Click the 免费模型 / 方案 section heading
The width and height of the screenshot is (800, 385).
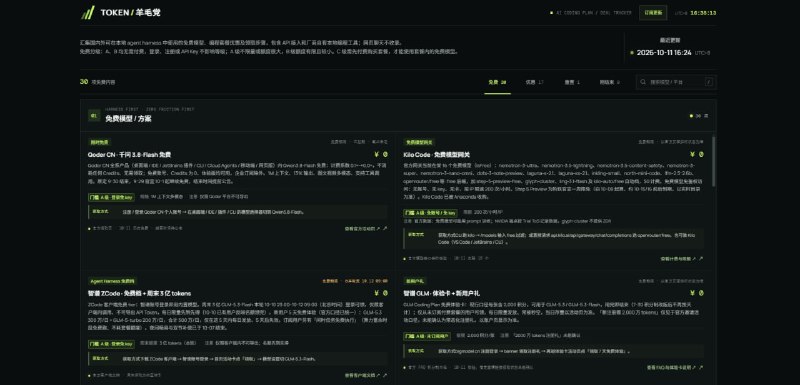click(128, 119)
